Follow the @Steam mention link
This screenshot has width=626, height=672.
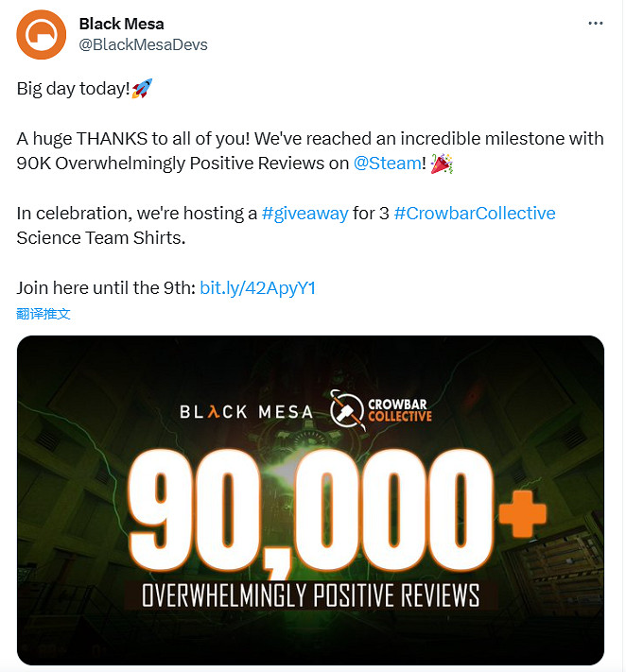pyautogui.click(x=387, y=163)
